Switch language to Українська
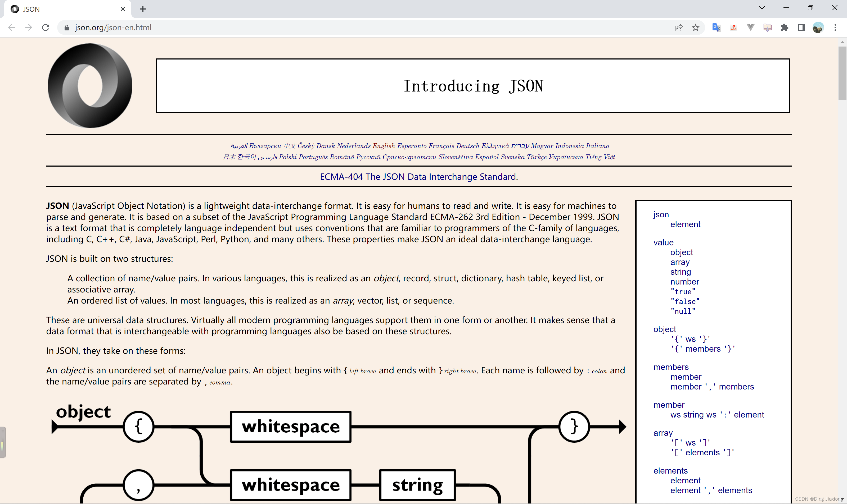Image resolution: width=847 pixels, height=504 pixels. coord(566,157)
